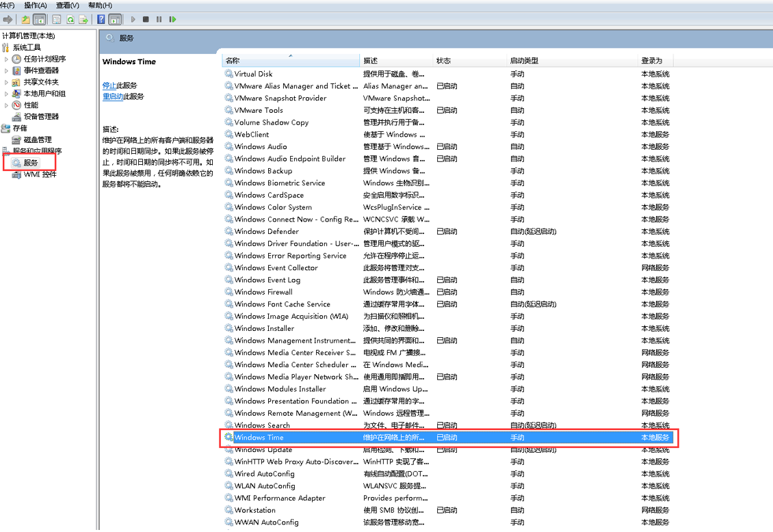Click the Refresh toolbar icon
The width and height of the screenshot is (773, 532).
click(x=70, y=20)
